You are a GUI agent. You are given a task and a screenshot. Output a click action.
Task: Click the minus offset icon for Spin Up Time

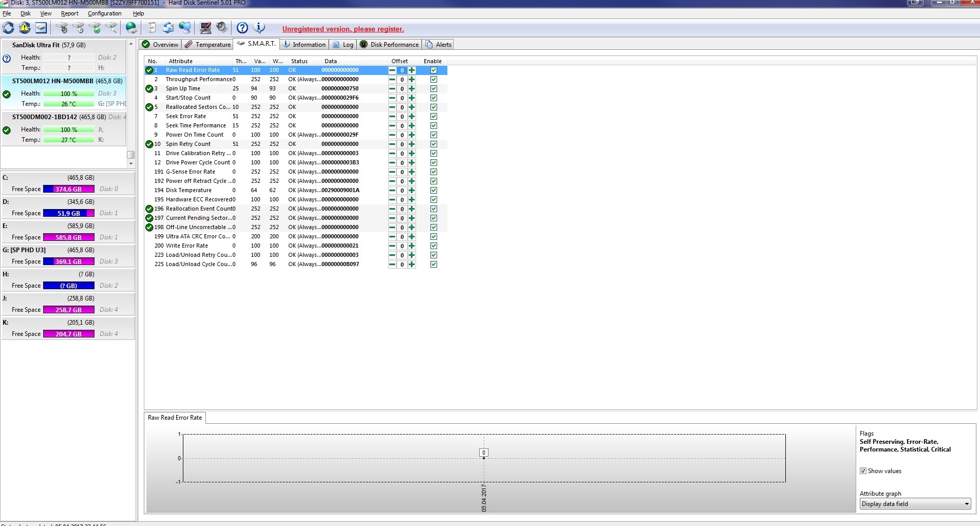click(x=392, y=89)
